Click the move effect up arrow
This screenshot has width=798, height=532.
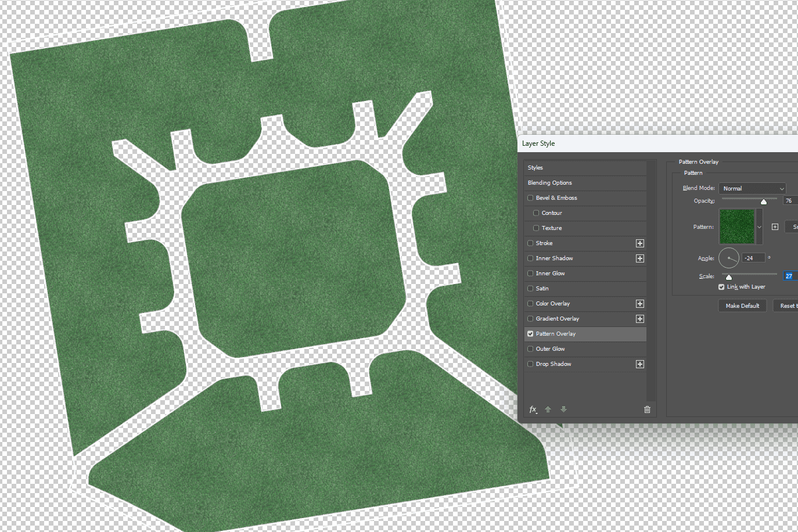[x=548, y=409]
